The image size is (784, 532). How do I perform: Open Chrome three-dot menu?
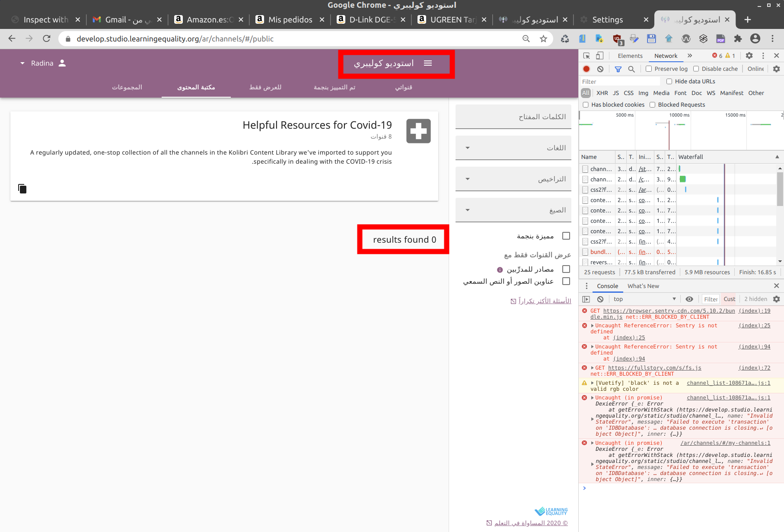[772, 38]
